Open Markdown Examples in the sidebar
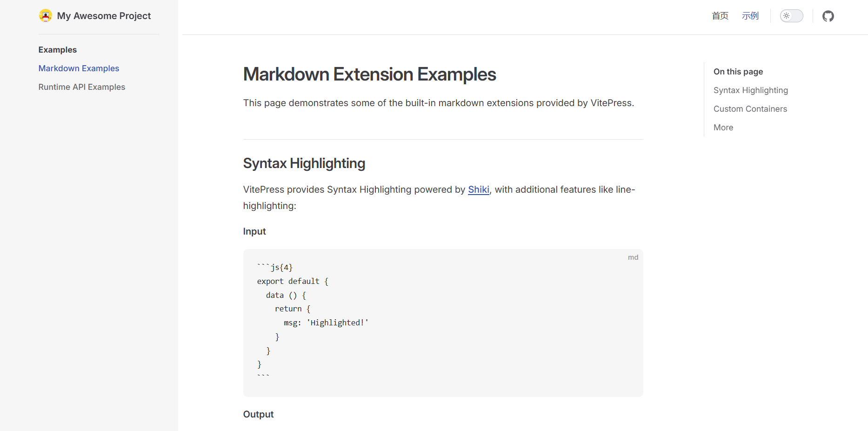The width and height of the screenshot is (868, 431). [x=79, y=68]
